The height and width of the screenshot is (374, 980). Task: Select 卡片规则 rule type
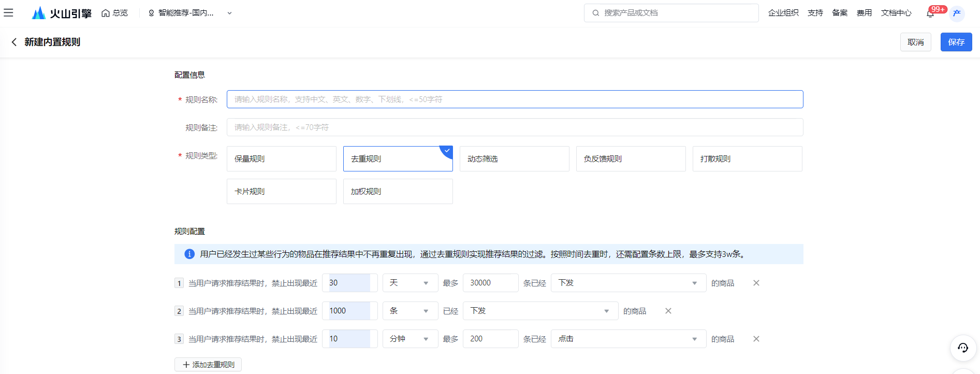tap(282, 192)
